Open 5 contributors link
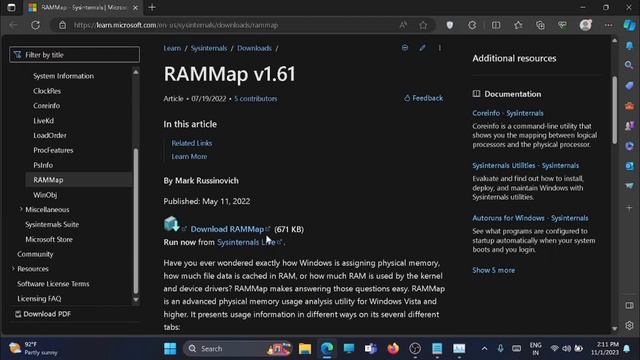Image resolution: width=640 pixels, height=360 pixels. [x=256, y=98]
